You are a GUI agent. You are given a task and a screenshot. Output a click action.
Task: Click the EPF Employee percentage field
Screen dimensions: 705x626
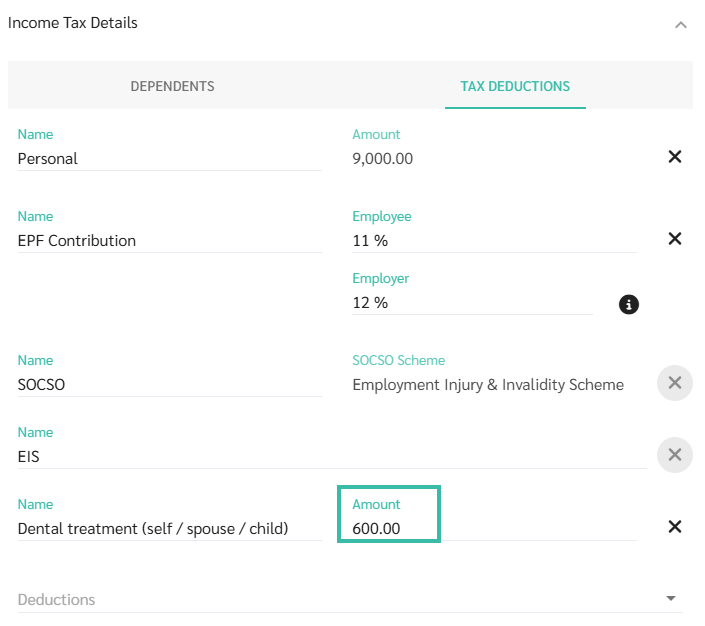tap(494, 240)
